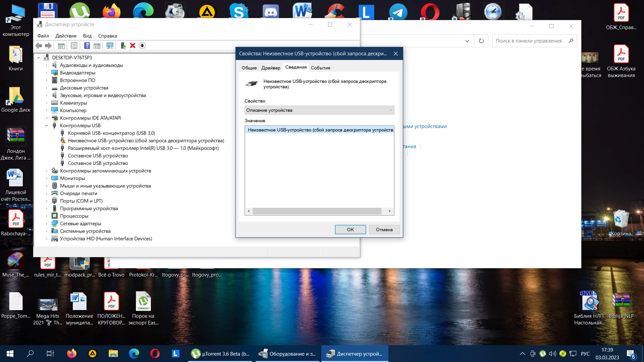Expand the Видеоадаптеры node
This screenshot has width=644, height=362.
coord(47,73)
